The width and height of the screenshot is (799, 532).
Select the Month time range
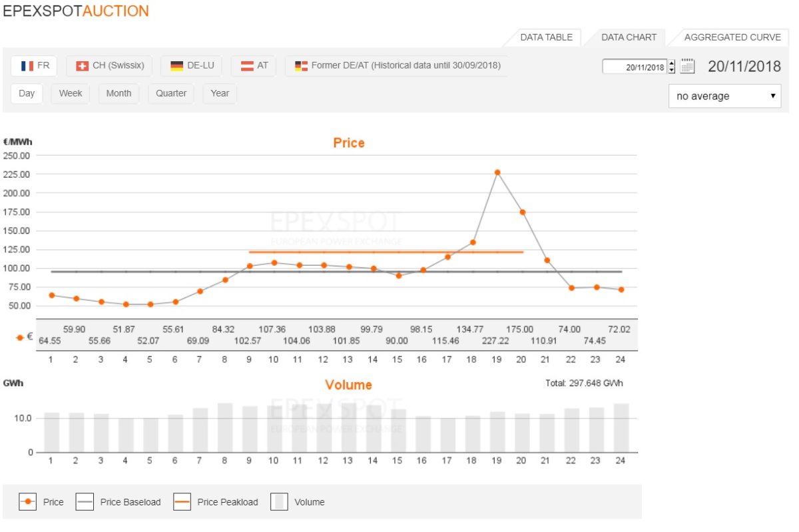point(119,93)
